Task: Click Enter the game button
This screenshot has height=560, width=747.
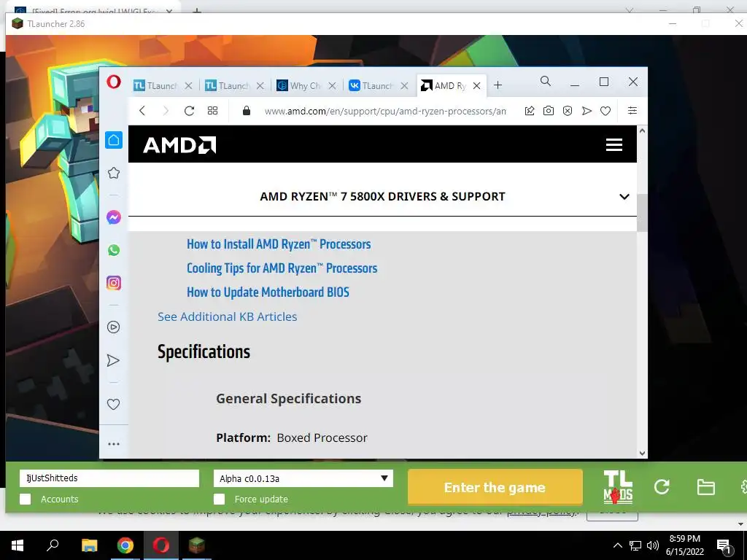Action: point(495,487)
